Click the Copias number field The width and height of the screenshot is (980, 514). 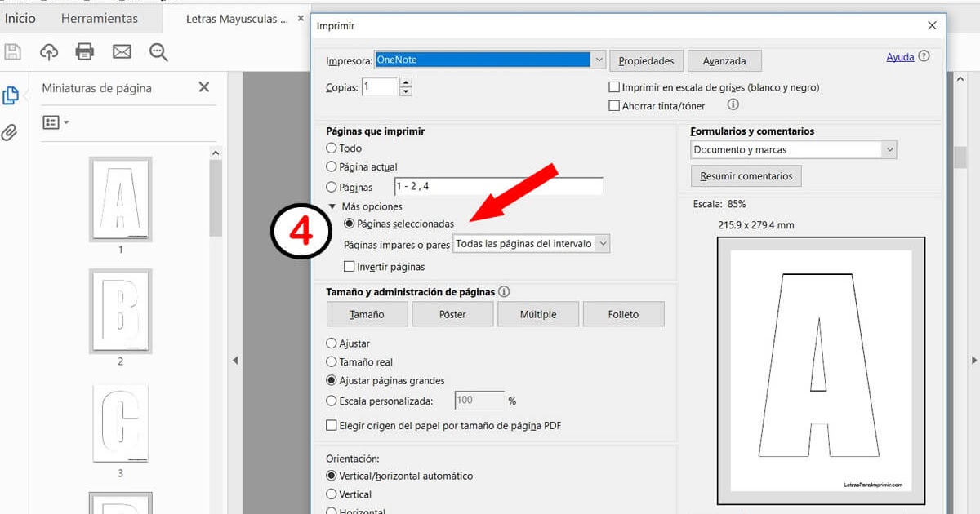380,86
